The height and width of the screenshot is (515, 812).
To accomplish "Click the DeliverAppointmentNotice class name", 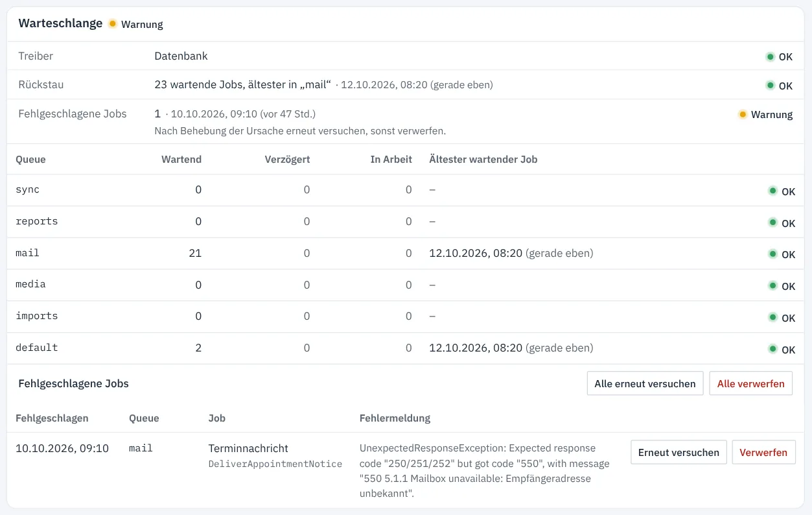I will click(275, 464).
